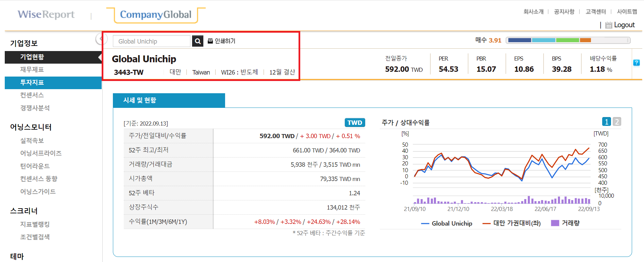The width and height of the screenshot is (644, 262).
Task: Click the 스크리너 section header
Action: [x=24, y=211]
